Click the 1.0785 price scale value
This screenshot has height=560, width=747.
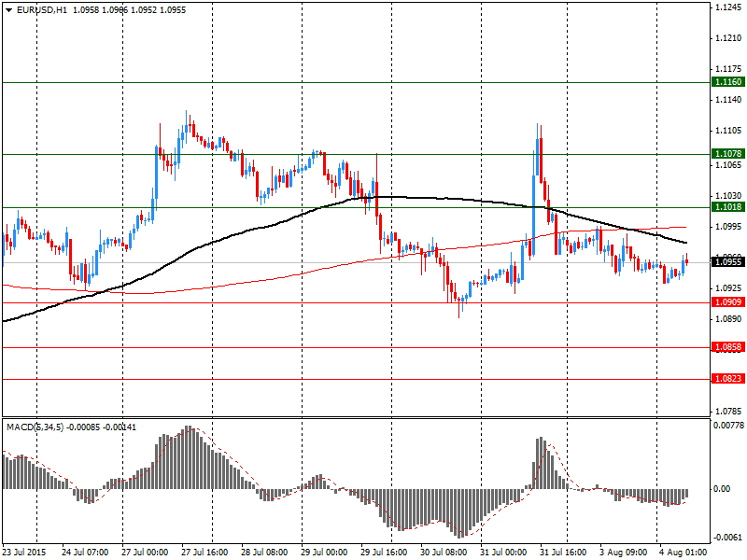pyautogui.click(x=728, y=411)
